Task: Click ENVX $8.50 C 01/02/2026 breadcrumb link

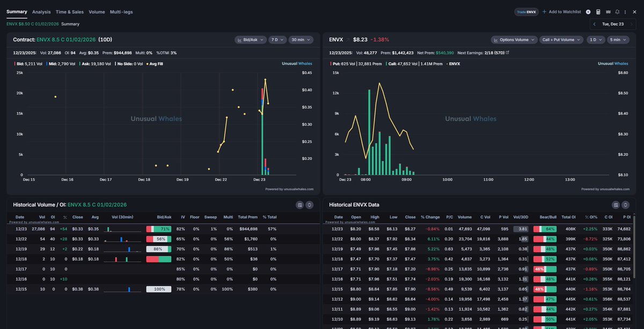Action: [32, 24]
